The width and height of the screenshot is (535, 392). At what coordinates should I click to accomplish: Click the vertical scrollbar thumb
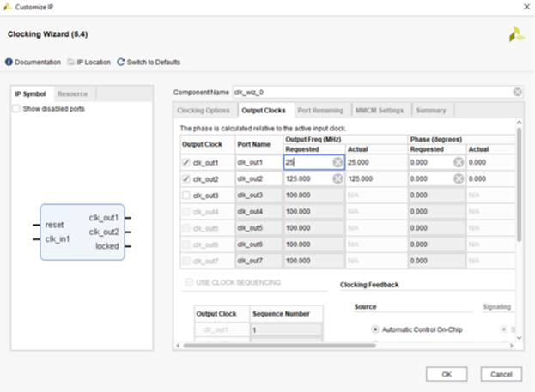(x=519, y=184)
